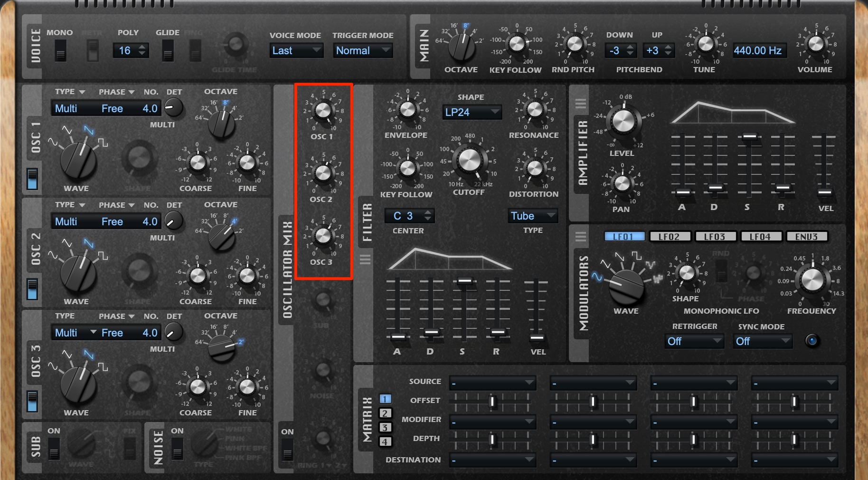Switch the NOISE generator ON
This screenshot has height=480, width=868.
pos(177,449)
